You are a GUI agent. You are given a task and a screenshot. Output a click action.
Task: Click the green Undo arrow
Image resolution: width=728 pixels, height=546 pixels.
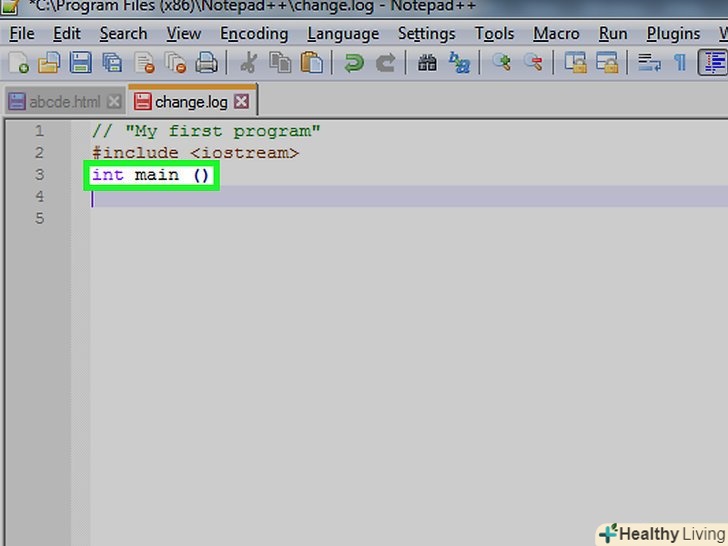pyautogui.click(x=354, y=63)
